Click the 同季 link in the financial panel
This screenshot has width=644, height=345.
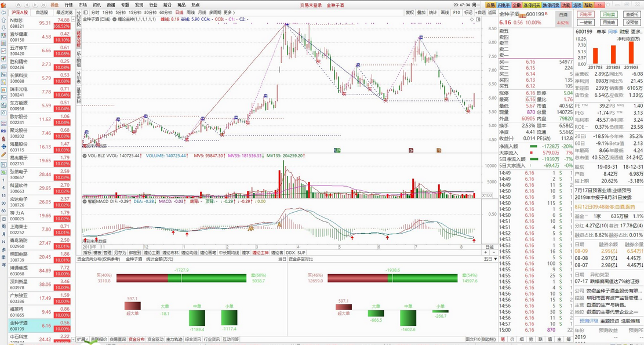[612, 32]
